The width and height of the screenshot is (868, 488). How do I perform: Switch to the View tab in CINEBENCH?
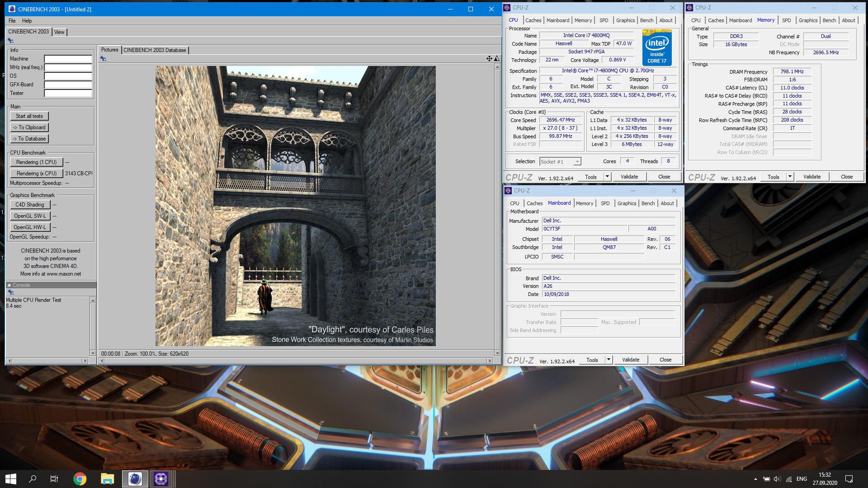pos(60,32)
